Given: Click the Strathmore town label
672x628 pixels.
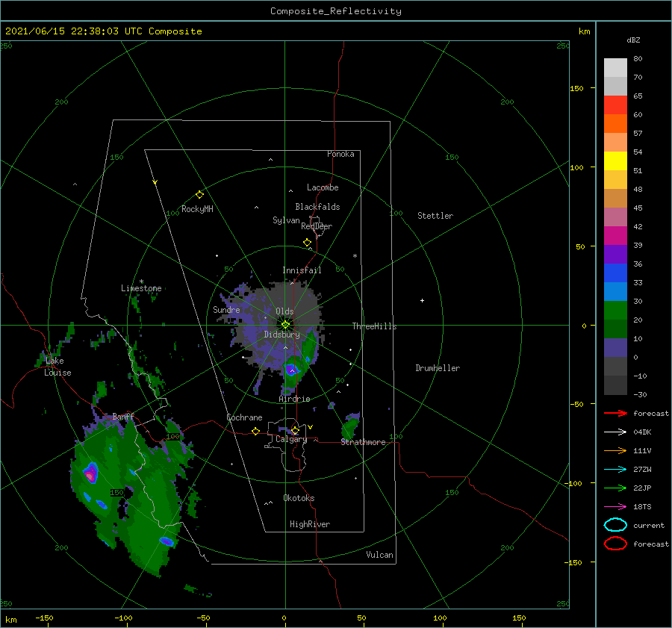Looking at the screenshot, I should coord(363,442).
